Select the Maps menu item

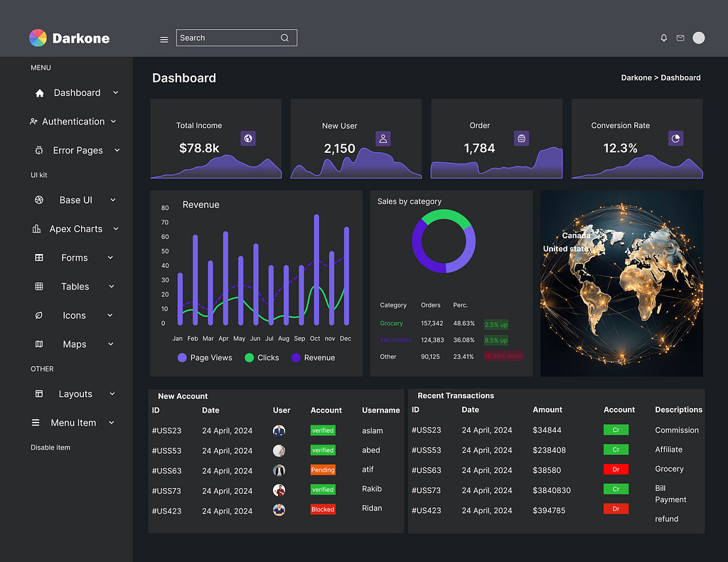coord(75,344)
